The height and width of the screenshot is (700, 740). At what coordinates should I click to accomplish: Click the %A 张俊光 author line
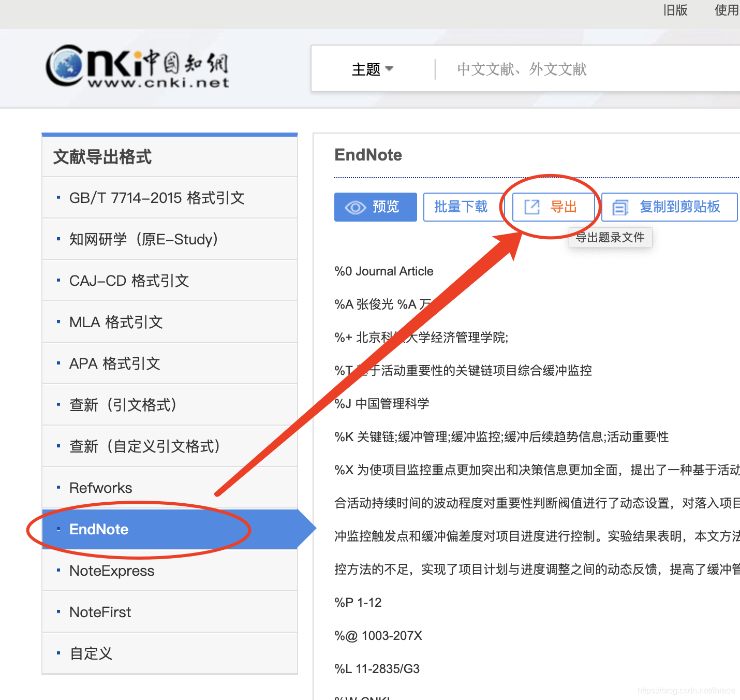pos(383,304)
